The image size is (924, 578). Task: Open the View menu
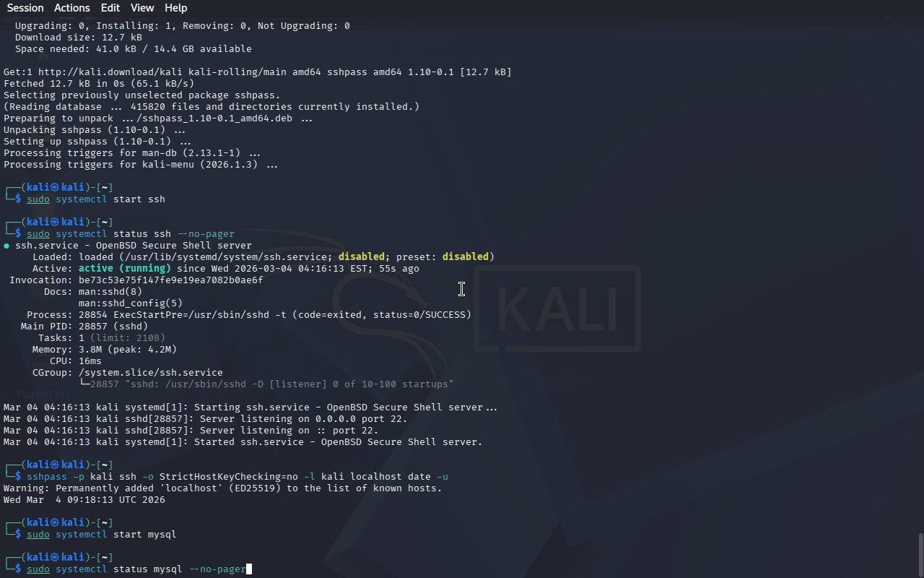[142, 8]
